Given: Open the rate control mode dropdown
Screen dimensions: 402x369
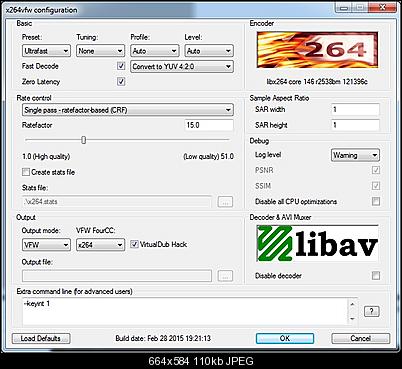Looking at the screenshot, I should [128, 110].
